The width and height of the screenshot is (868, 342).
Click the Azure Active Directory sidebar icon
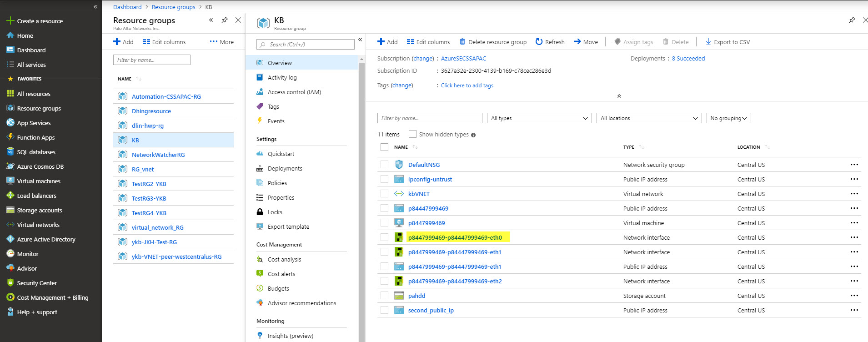pyautogui.click(x=10, y=239)
